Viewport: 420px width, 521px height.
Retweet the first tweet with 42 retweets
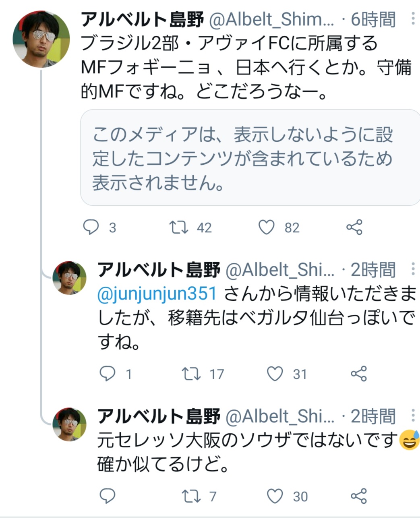coord(179,227)
